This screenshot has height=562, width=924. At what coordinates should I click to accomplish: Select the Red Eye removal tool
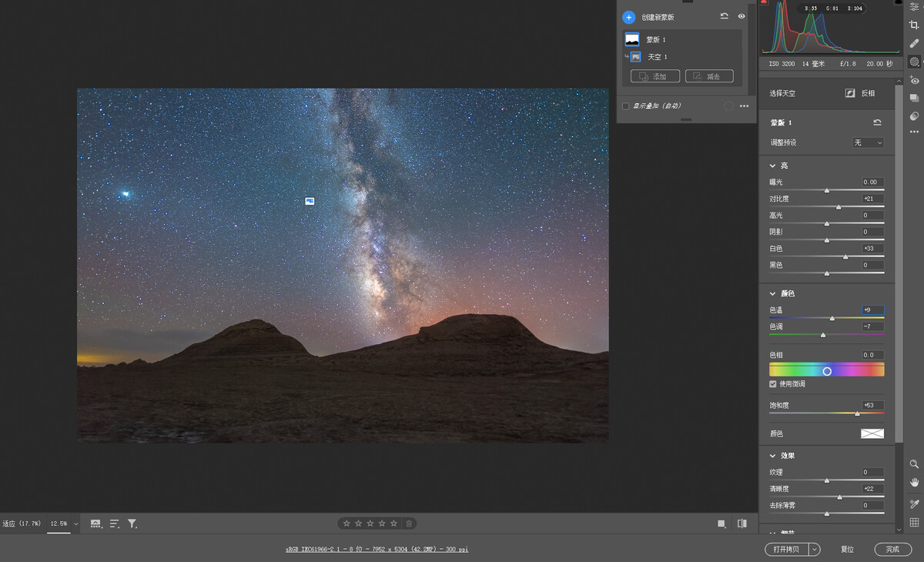[914, 80]
